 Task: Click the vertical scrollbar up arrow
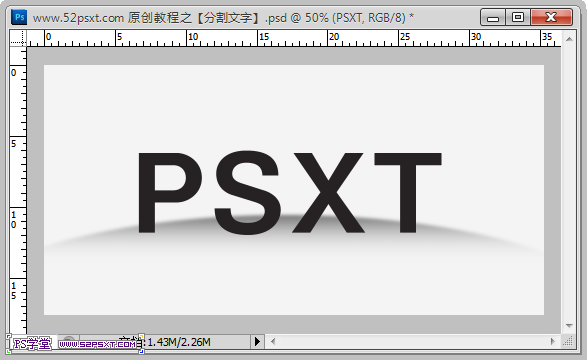point(569,39)
